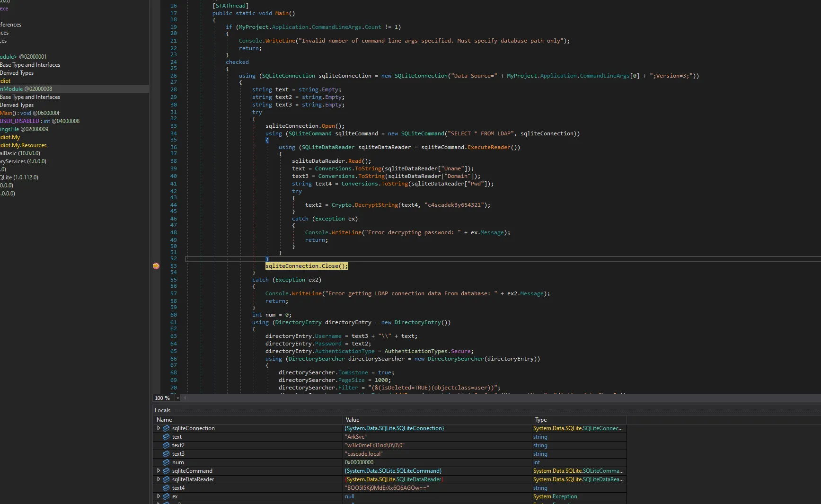Click the variable icon beside sqliteDataReader
Image resolution: width=821 pixels, height=504 pixels.
[x=166, y=479]
